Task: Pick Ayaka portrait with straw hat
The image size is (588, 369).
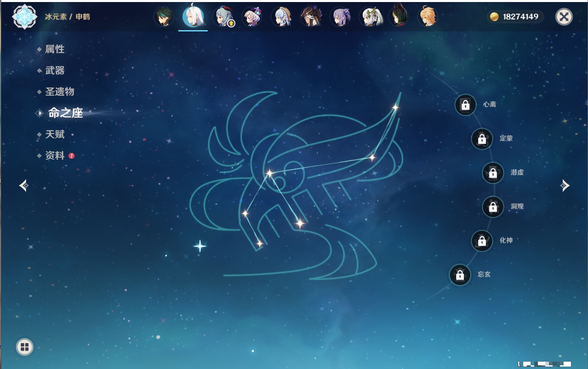Action: [x=282, y=17]
